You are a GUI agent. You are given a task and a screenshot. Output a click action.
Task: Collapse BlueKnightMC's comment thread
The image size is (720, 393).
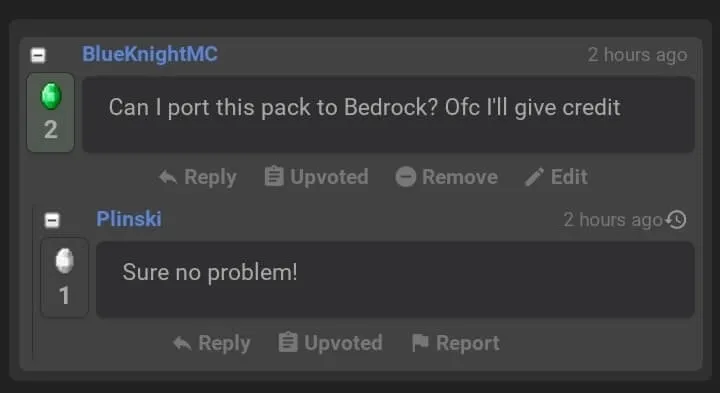tap(38, 56)
